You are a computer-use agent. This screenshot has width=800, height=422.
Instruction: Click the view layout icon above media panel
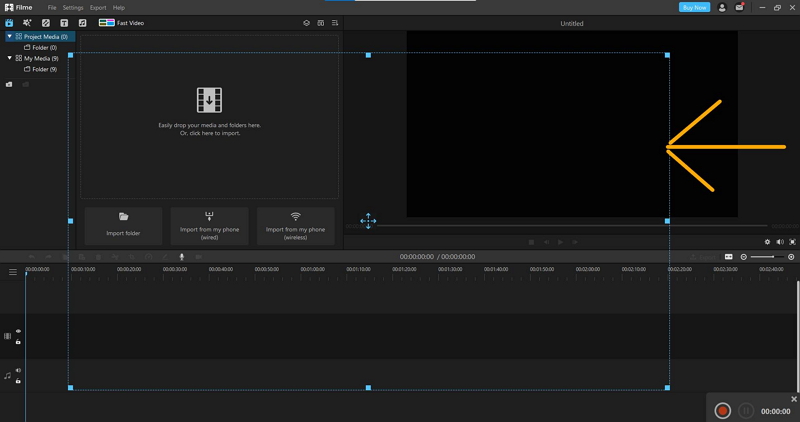[320, 23]
